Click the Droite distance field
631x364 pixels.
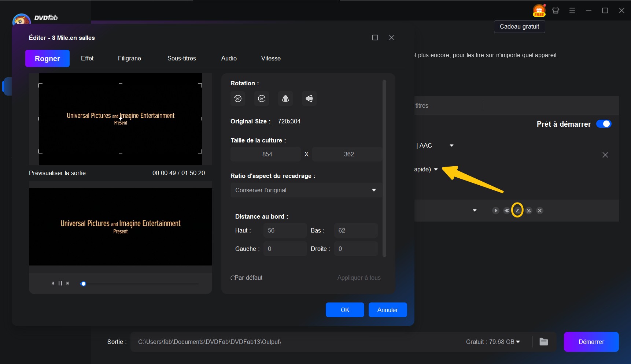pyautogui.click(x=356, y=249)
